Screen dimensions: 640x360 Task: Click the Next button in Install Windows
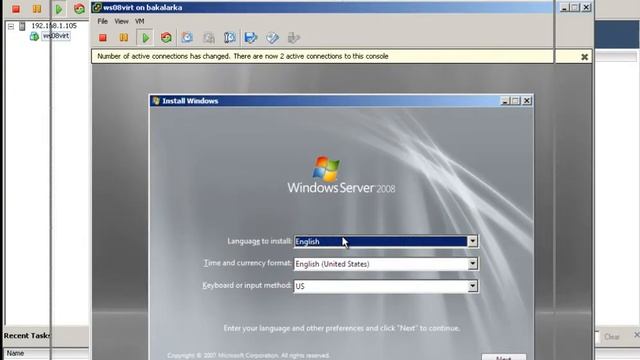pyautogui.click(x=504, y=357)
